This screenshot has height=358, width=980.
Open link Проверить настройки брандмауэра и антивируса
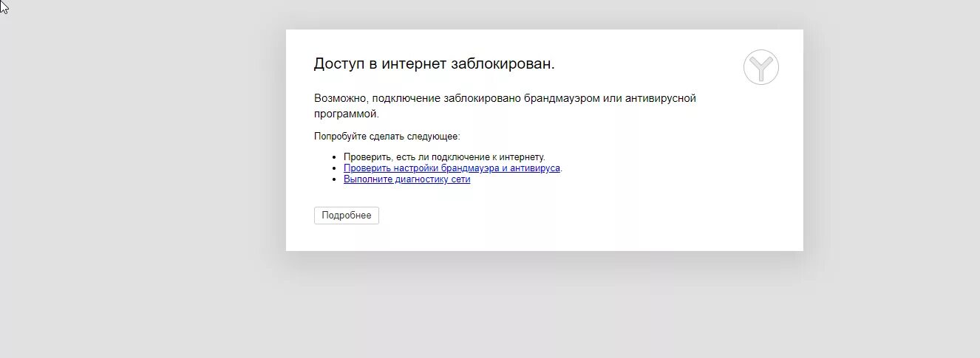[x=452, y=168]
